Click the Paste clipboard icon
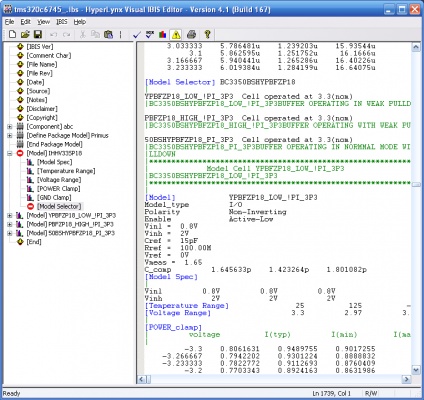This screenshot has width=424, height=400. tap(108, 34)
